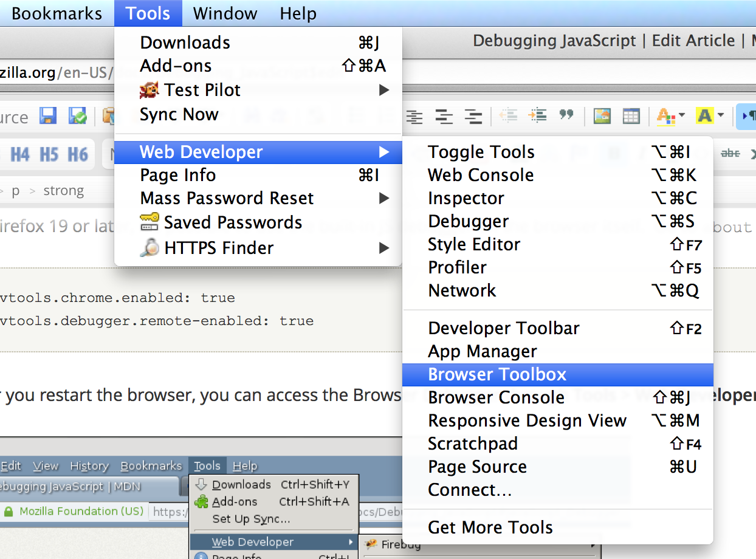Toggle right text alignment
This screenshot has width=756, height=559.
475,117
